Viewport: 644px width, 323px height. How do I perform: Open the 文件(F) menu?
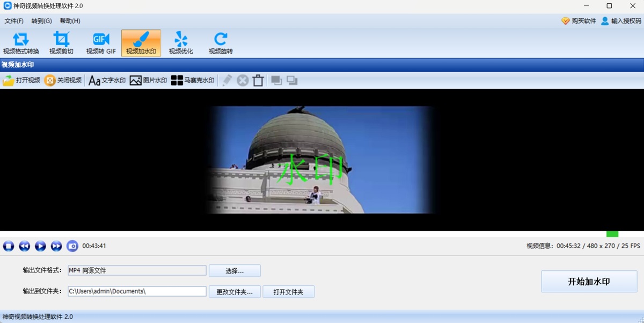coord(14,21)
